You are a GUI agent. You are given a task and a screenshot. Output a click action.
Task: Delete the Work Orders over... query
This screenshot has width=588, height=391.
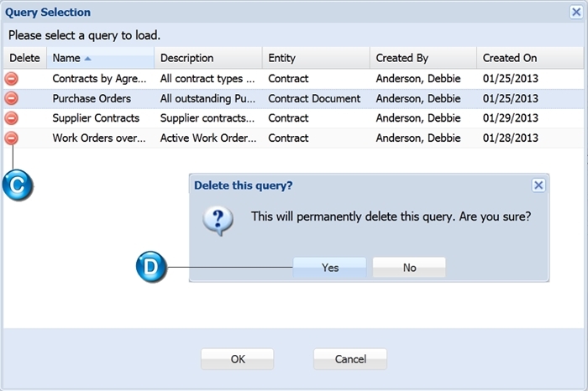pos(11,138)
